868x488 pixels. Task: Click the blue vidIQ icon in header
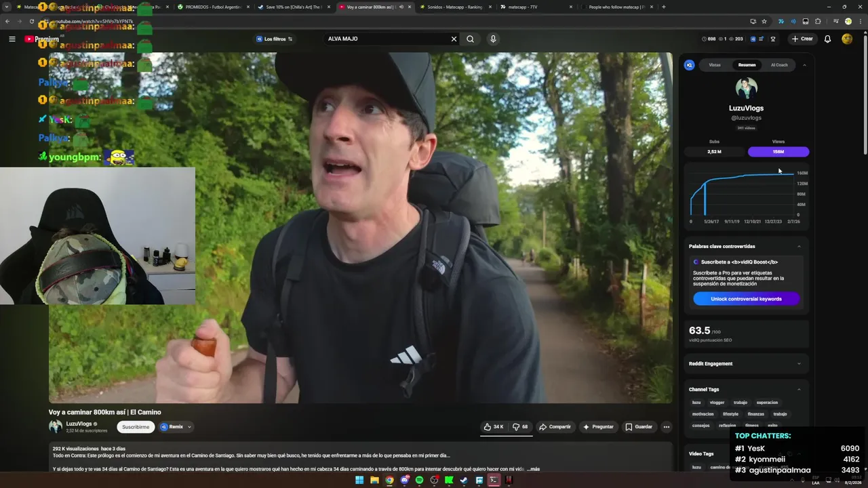click(753, 39)
